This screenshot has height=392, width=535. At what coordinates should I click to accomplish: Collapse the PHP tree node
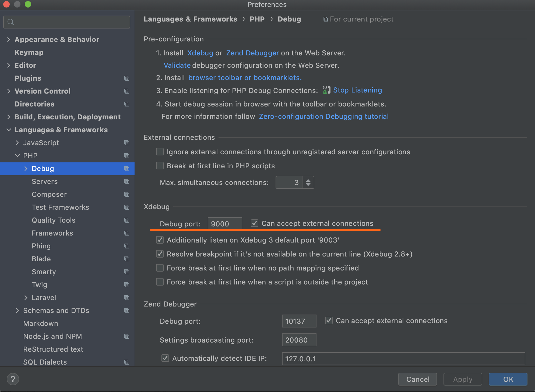pyautogui.click(x=17, y=156)
